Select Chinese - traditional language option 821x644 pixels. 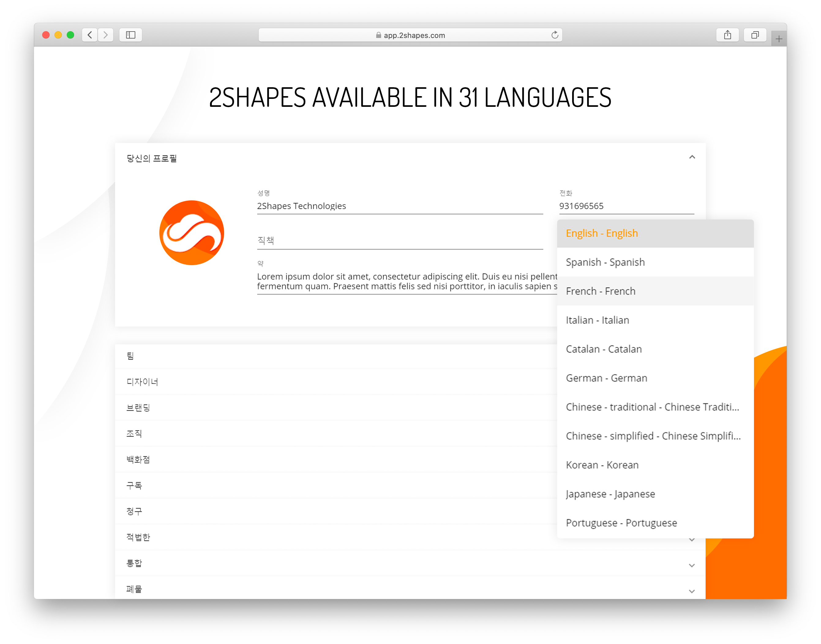[655, 407]
